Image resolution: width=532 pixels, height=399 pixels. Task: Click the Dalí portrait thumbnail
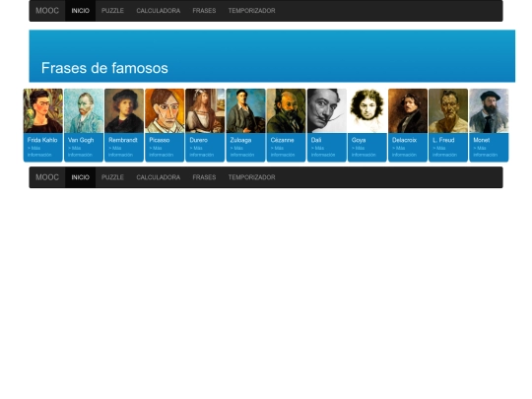pos(327,110)
